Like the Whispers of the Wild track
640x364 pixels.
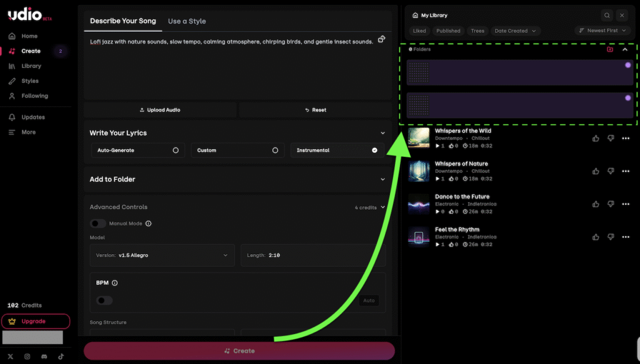click(x=596, y=138)
